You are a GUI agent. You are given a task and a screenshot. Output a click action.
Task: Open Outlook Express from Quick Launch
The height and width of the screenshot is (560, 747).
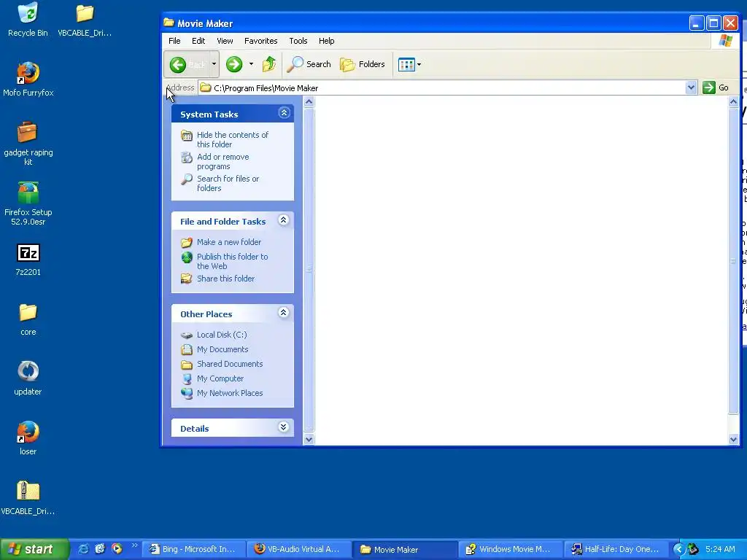[x=99, y=549]
